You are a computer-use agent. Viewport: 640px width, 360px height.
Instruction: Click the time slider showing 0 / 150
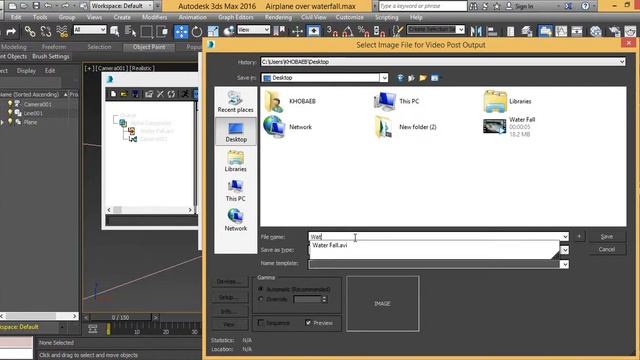tap(120, 317)
